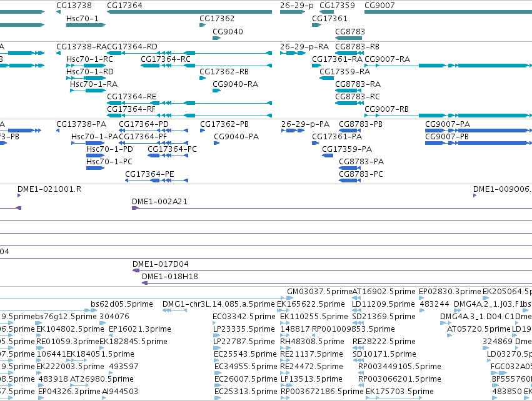
Task: Select the CG17359 gene label
Action: [337, 6]
